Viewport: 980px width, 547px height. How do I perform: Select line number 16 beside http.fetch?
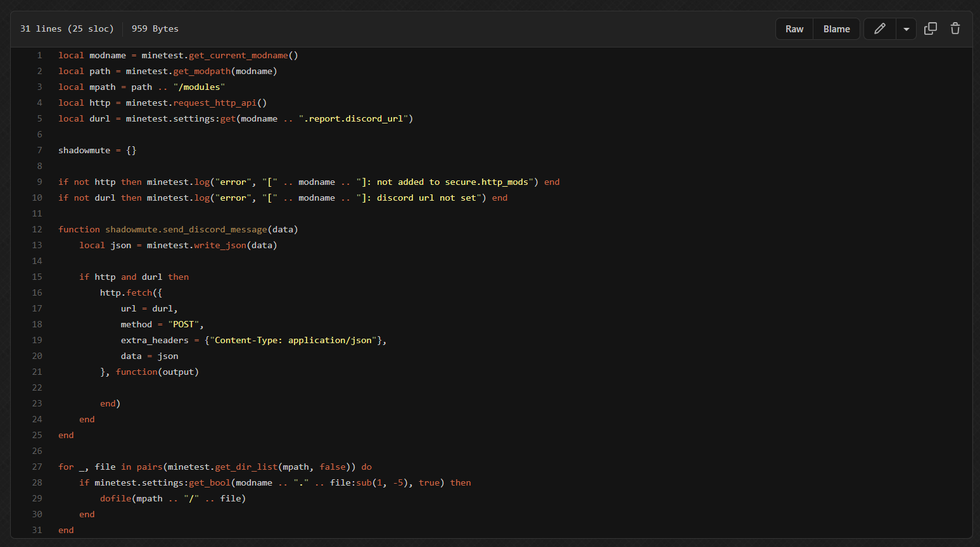pos(37,293)
